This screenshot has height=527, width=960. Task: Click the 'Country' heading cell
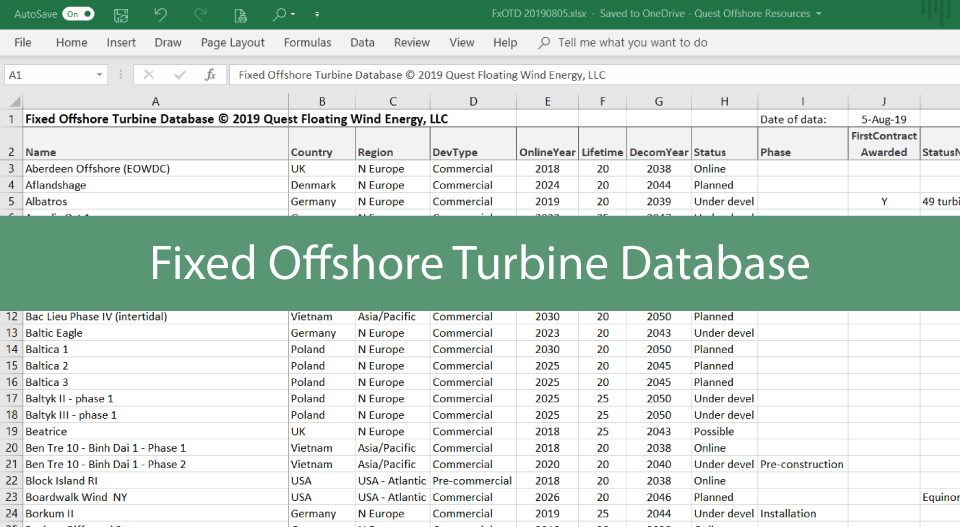coord(322,144)
